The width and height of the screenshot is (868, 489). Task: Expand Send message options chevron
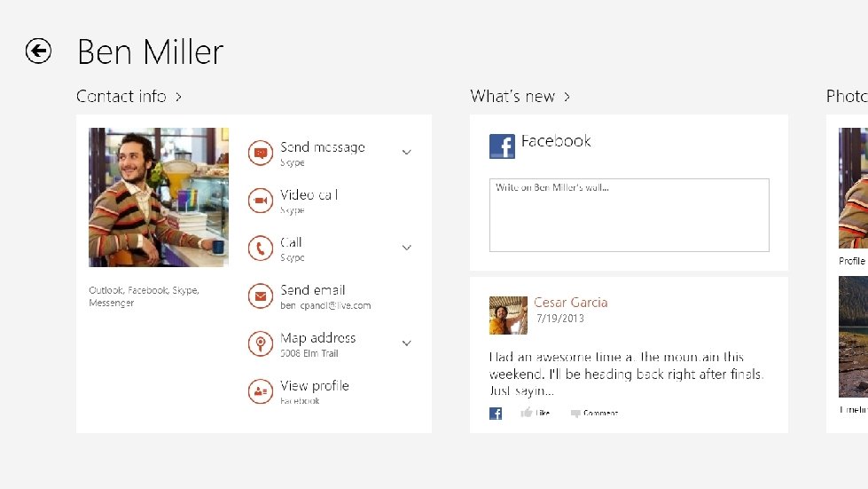406,153
